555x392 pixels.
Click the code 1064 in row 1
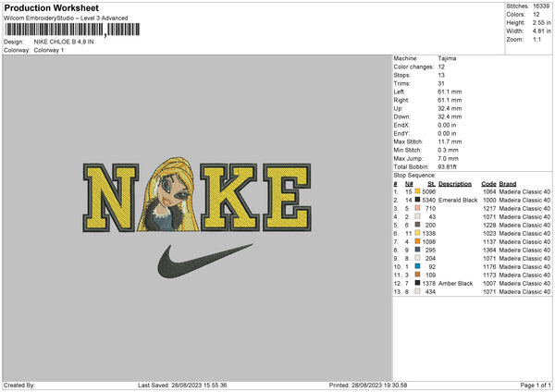[x=489, y=191]
